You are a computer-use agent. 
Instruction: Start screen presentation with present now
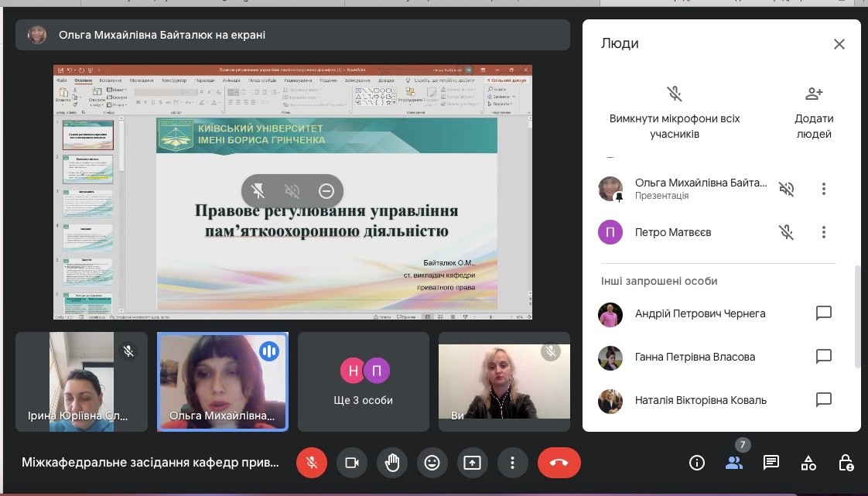472,463
